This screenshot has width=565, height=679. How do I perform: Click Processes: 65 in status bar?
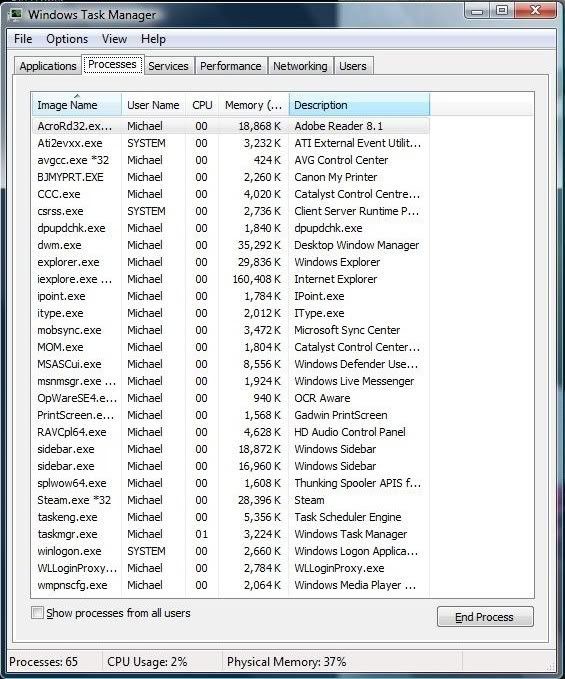[43, 662]
